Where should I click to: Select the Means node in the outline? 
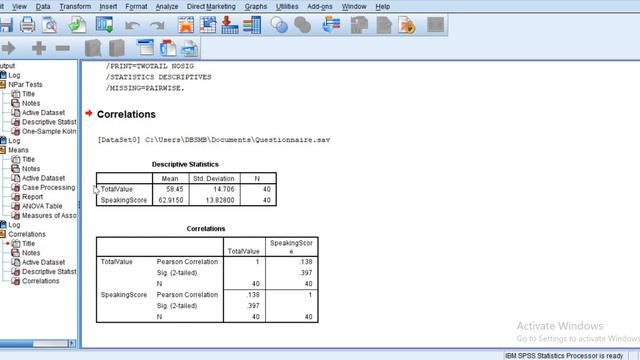18,150
